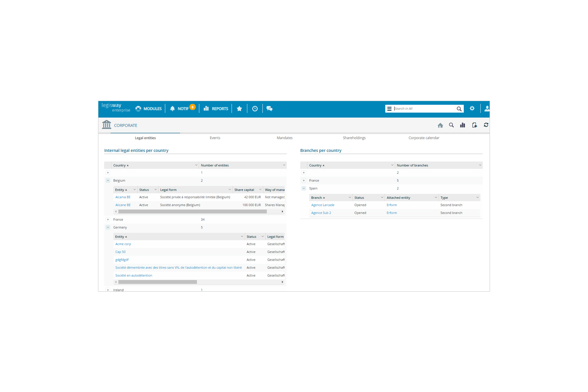Go to Corporate home icon

tap(440, 125)
